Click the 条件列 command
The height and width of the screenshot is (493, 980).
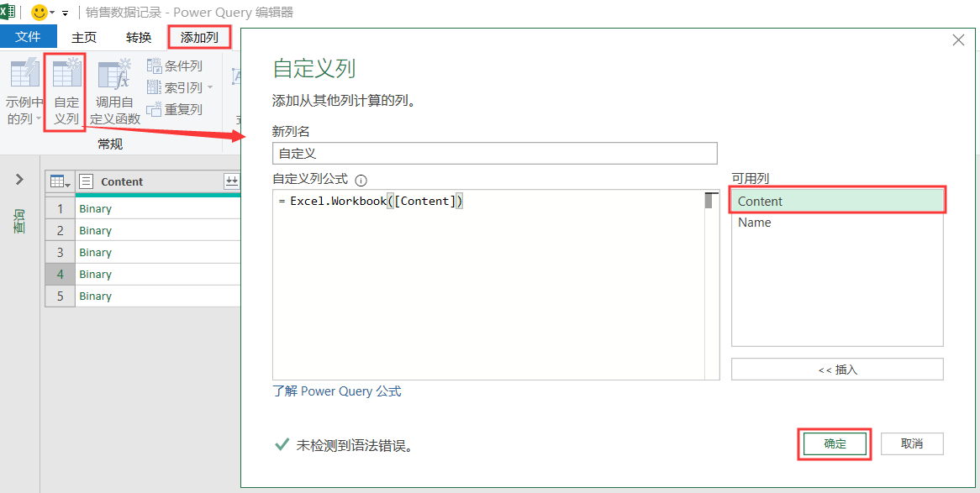click(174, 66)
